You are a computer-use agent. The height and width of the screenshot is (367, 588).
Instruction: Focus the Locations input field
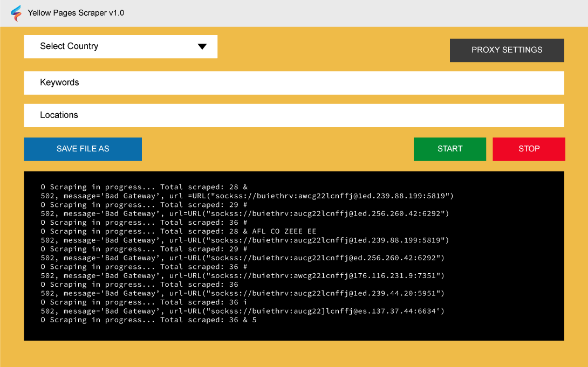point(294,115)
